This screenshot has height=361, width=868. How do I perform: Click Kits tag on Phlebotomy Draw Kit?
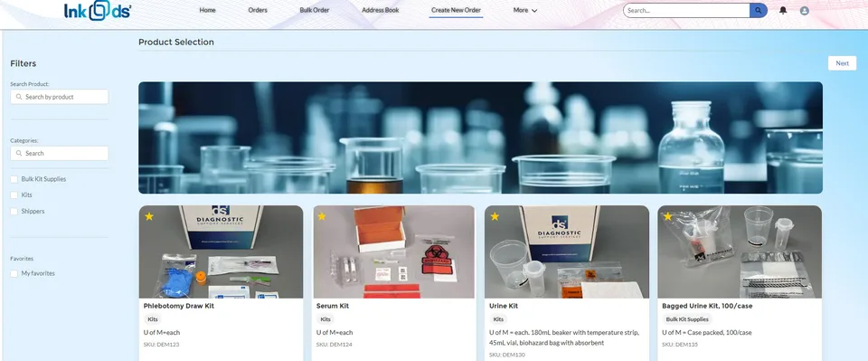[153, 319]
